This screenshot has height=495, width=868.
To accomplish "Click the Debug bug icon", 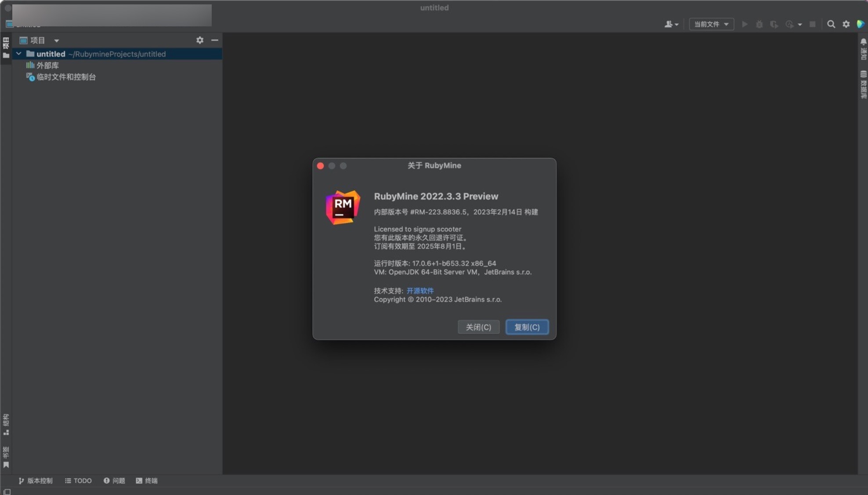I will coord(759,24).
